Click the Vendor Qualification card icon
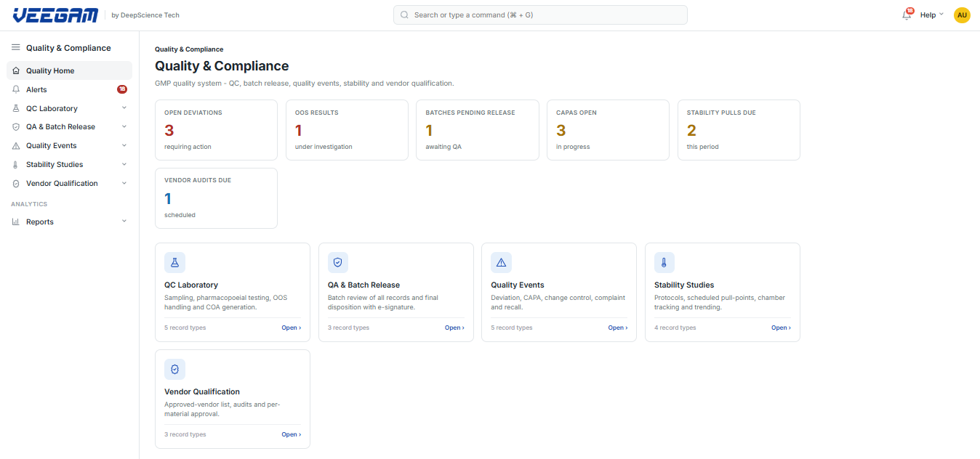This screenshot has height=459, width=980. tap(174, 369)
